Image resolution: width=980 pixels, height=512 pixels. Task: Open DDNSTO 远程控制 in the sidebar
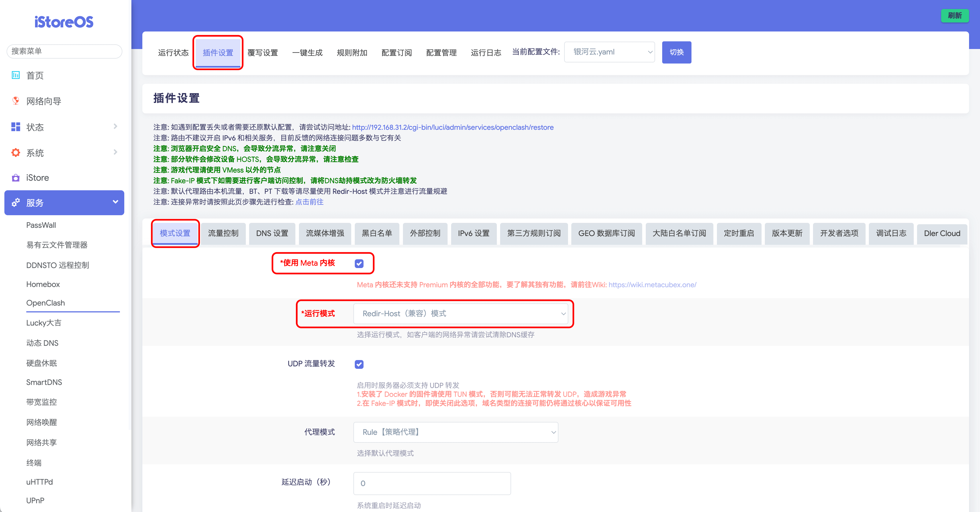coord(57,265)
